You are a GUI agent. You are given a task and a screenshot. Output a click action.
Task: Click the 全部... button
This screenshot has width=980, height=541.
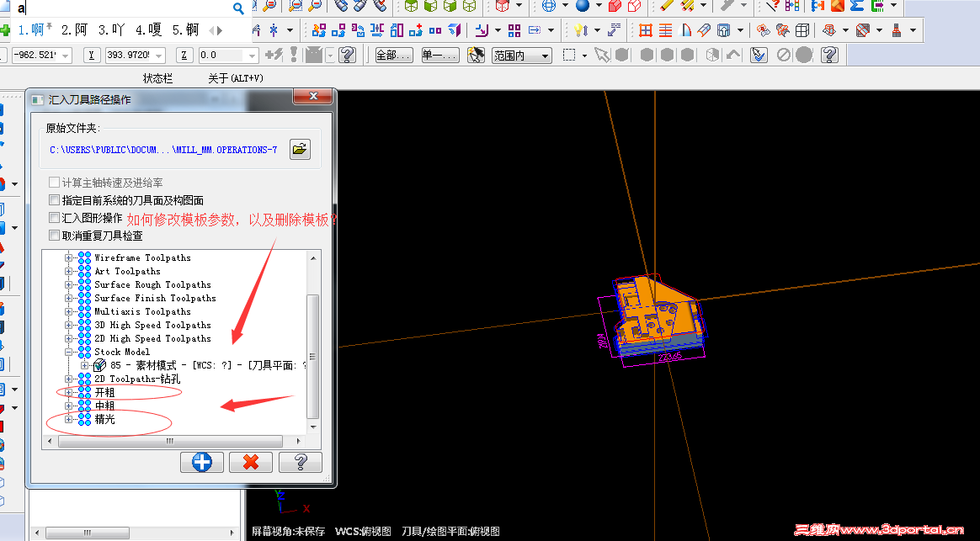coord(396,55)
